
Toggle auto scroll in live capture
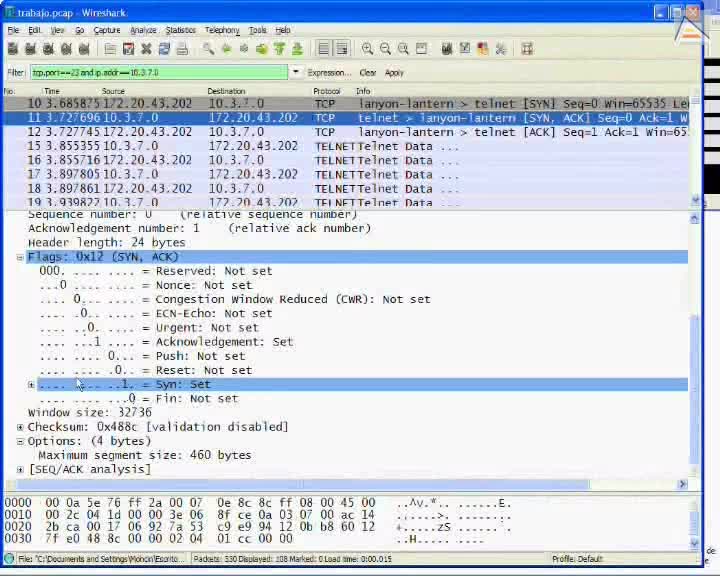pos(342,49)
